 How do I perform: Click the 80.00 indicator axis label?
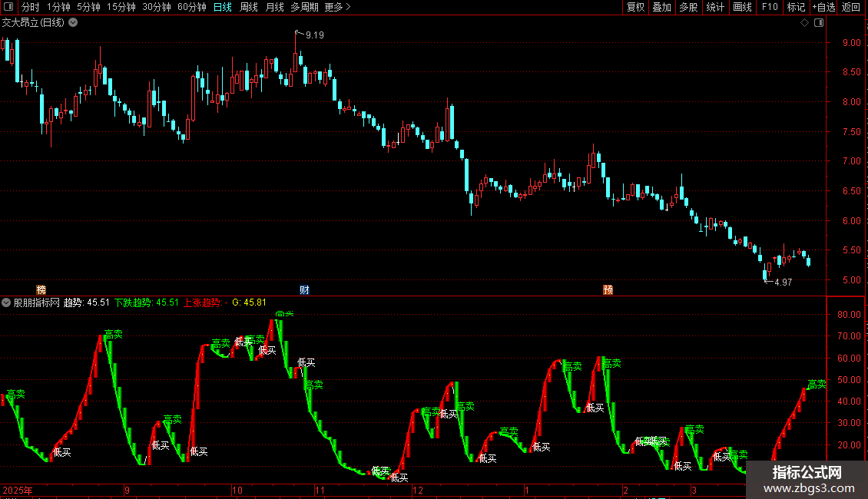[x=849, y=314]
